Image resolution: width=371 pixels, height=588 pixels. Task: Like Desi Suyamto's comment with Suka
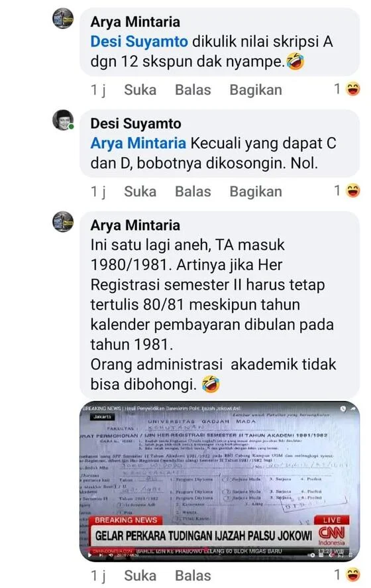[x=140, y=192]
